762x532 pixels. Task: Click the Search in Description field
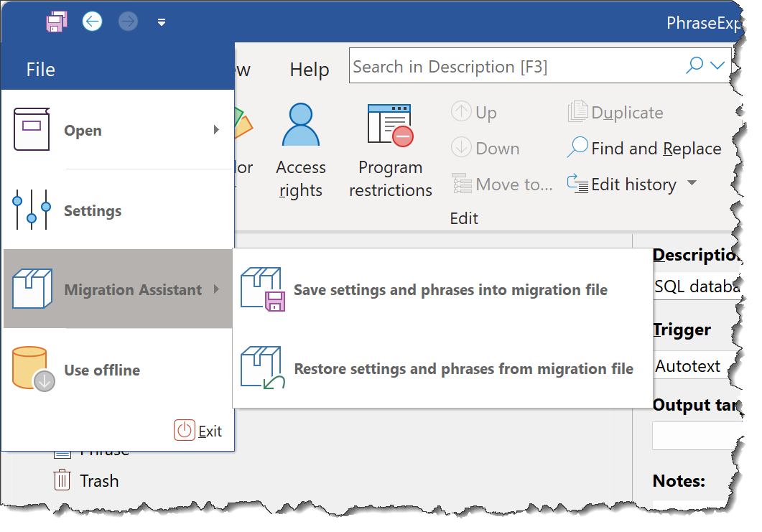pos(515,67)
